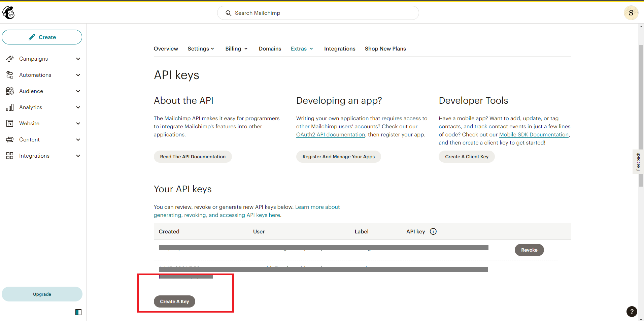Open the Billing dropdown
The image size is (644, 321).
236,49
